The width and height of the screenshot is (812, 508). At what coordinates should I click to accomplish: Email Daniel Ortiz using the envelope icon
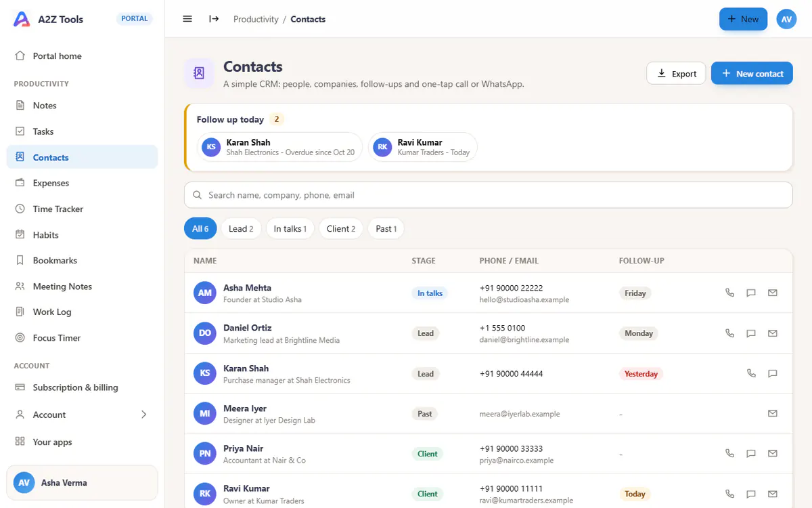click(x=773, y=333)
